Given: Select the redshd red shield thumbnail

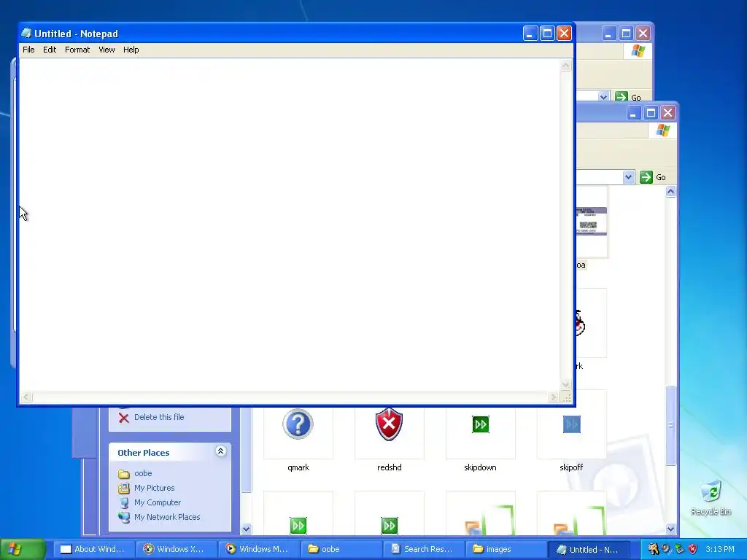Looking at the screenshot, I should pyautogui.click(x=390, y=424).
